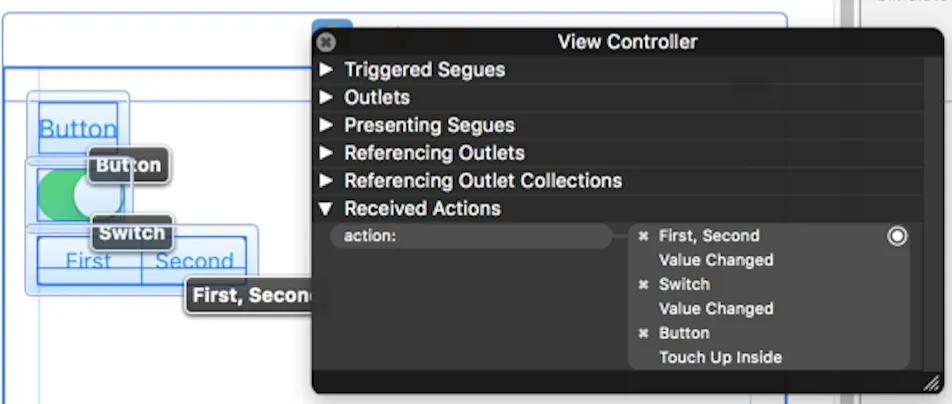Select the Second segment of segmented control
Screen dimensions: 952x404
click(194, 262)
